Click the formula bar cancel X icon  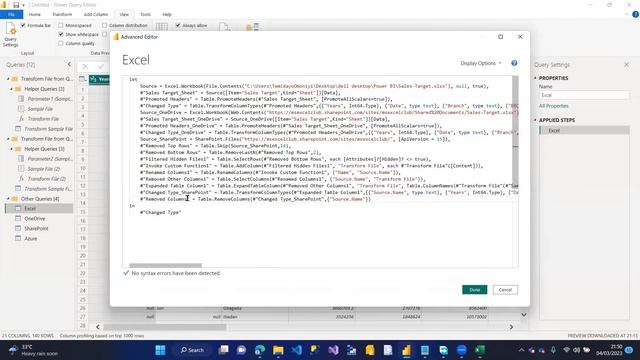[85, 67]
